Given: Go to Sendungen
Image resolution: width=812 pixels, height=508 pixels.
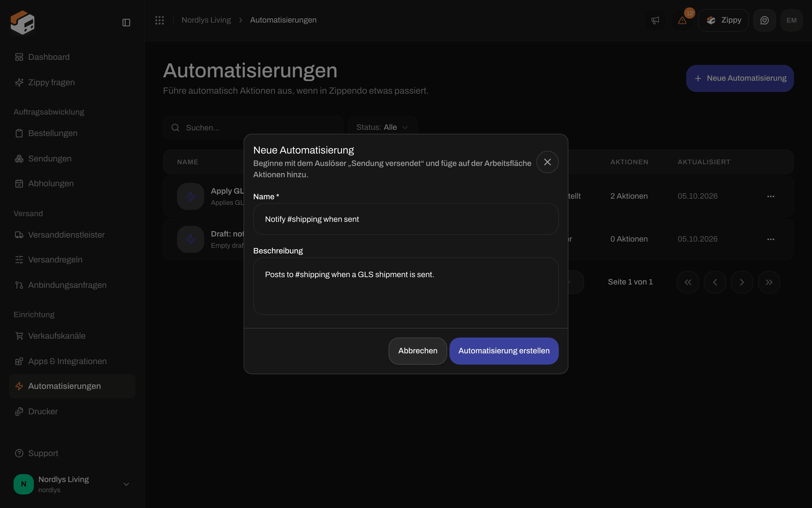Looking at the screenshot, I should [72, 159].
